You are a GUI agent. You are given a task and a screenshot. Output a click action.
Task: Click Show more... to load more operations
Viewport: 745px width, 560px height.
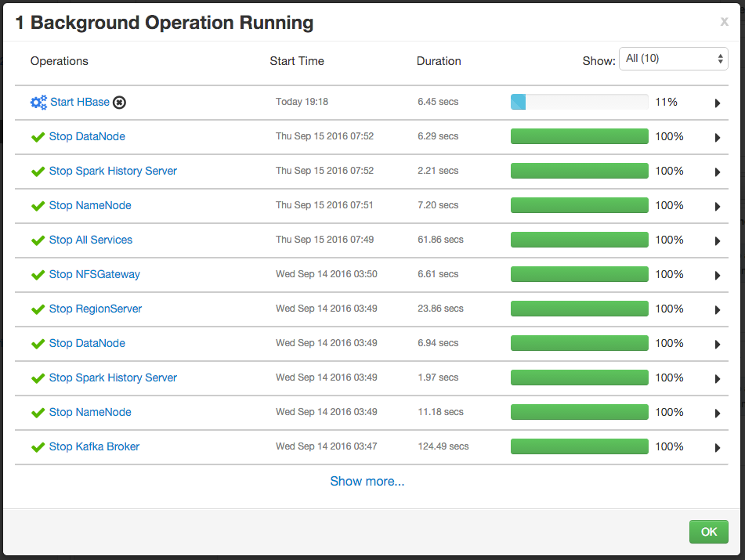[x=367, y=481]
